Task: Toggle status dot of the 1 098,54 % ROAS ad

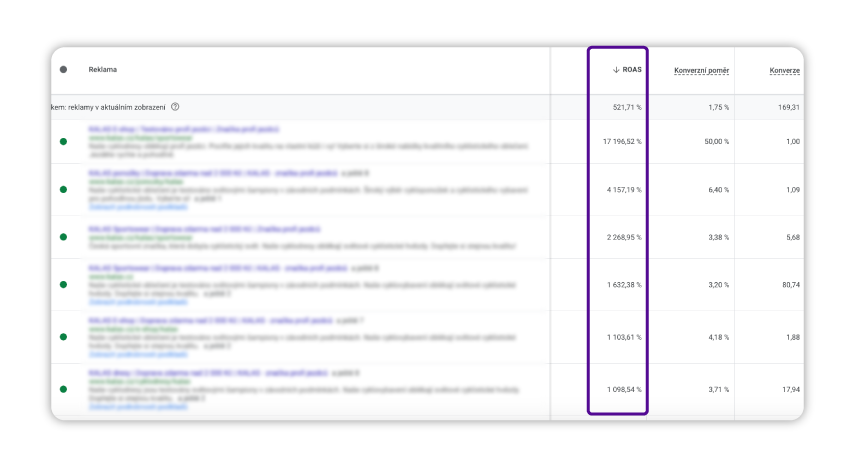Action: pos(64,389)
